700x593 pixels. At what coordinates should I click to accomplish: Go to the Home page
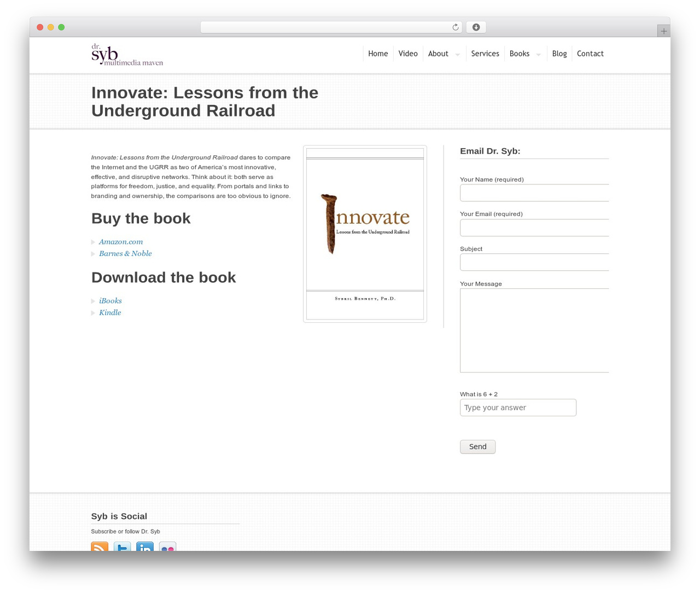(378, 54)
